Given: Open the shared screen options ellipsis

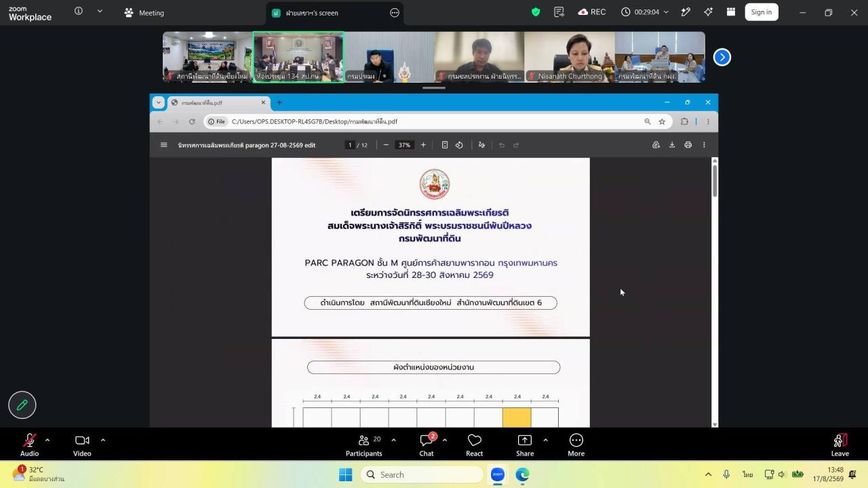Looking at the screenshot, I should tap(395, 12).
